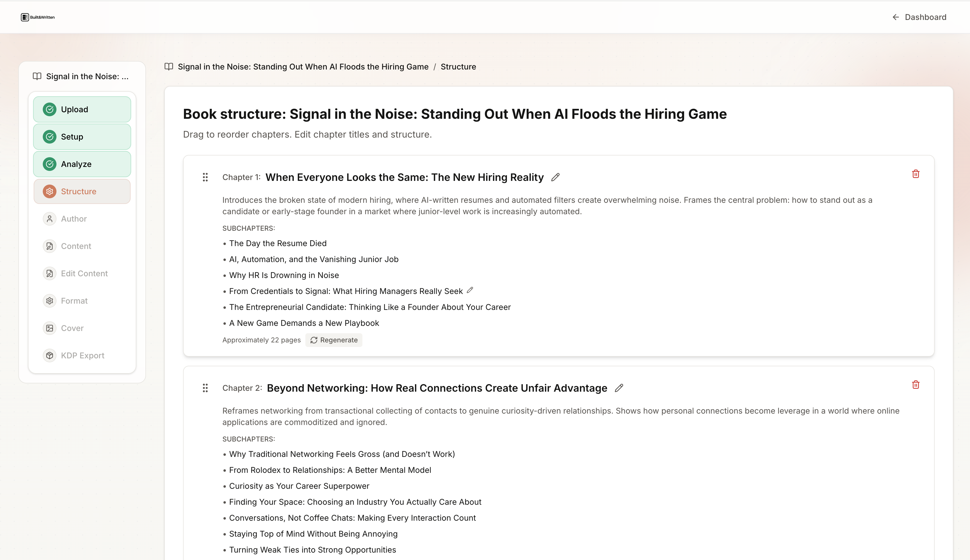Open the Upload step
The width and height of the screenshot is (970, 560).
82,110
